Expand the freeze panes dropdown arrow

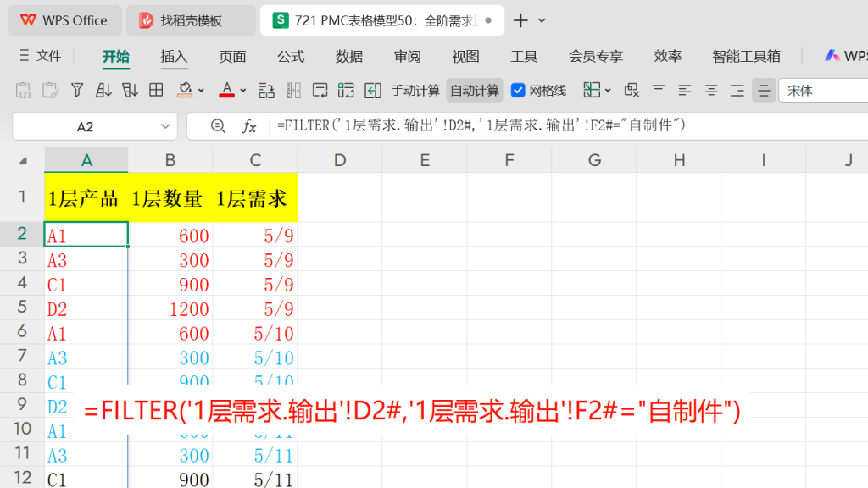[x=608, y=91]
